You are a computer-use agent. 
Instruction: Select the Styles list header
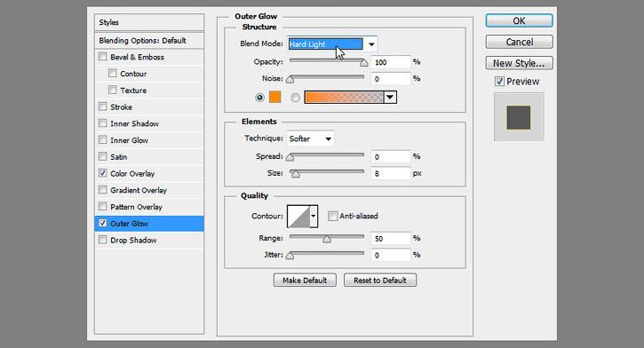(149, 22)
